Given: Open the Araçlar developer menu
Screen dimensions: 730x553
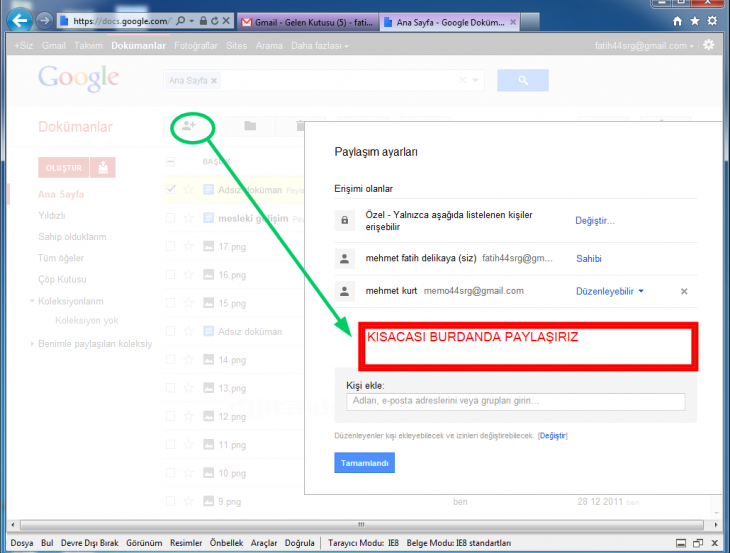Looking at the screenshot, I should coord(264,543).
